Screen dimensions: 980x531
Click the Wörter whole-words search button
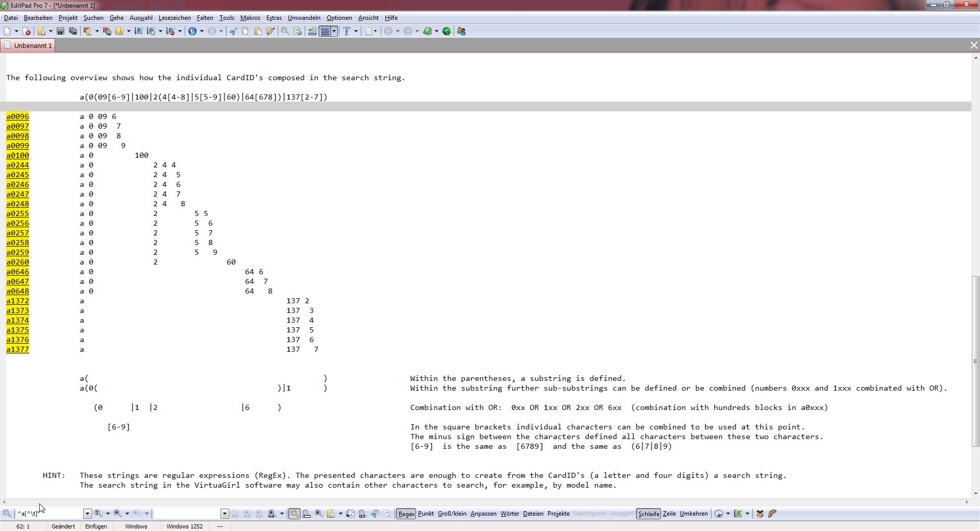click(x=509, y=514)
